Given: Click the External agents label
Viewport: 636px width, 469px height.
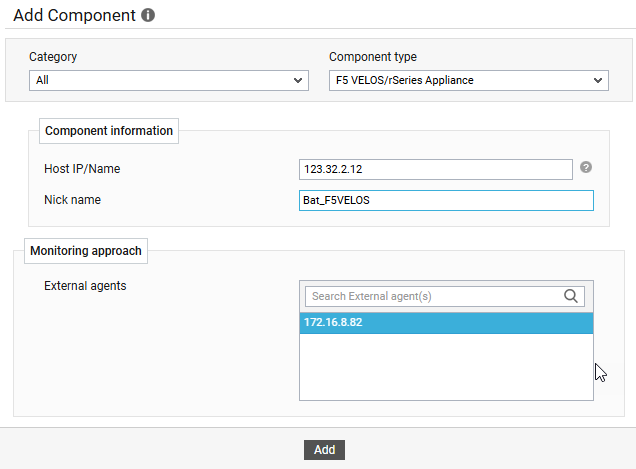Looking at the screenshot, I should [85, 286].
